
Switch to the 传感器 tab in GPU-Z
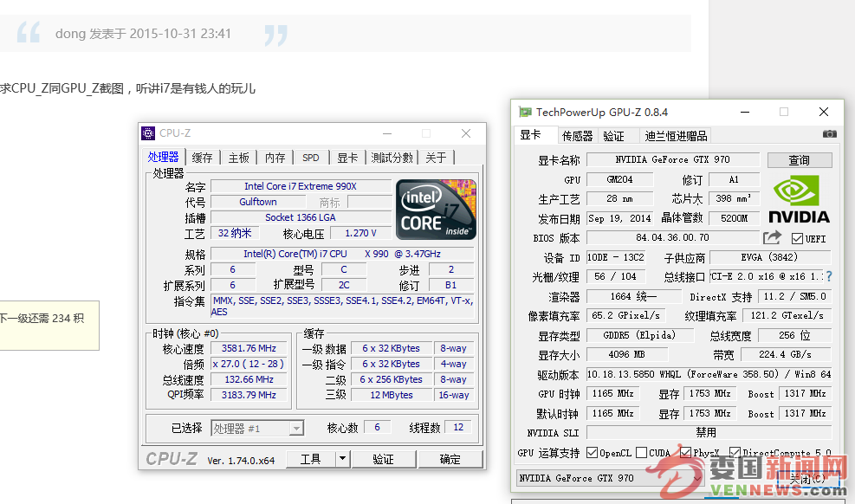577,136
